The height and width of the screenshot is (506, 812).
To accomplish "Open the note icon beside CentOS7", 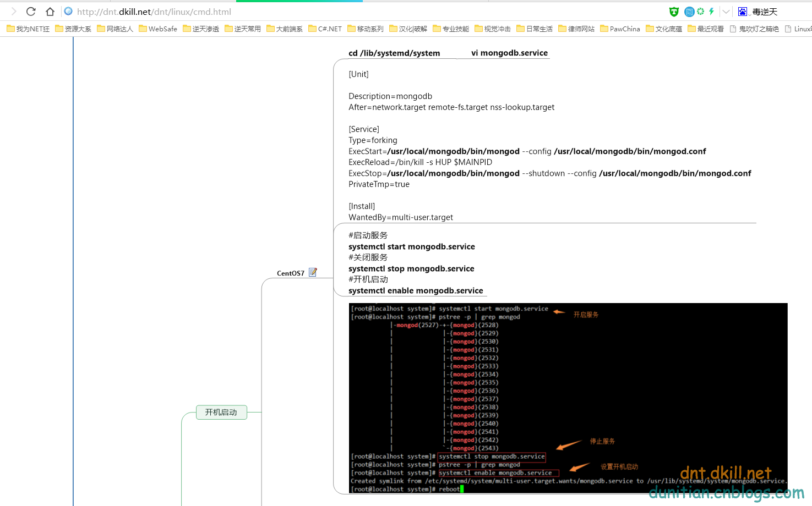I will (313, 272).
